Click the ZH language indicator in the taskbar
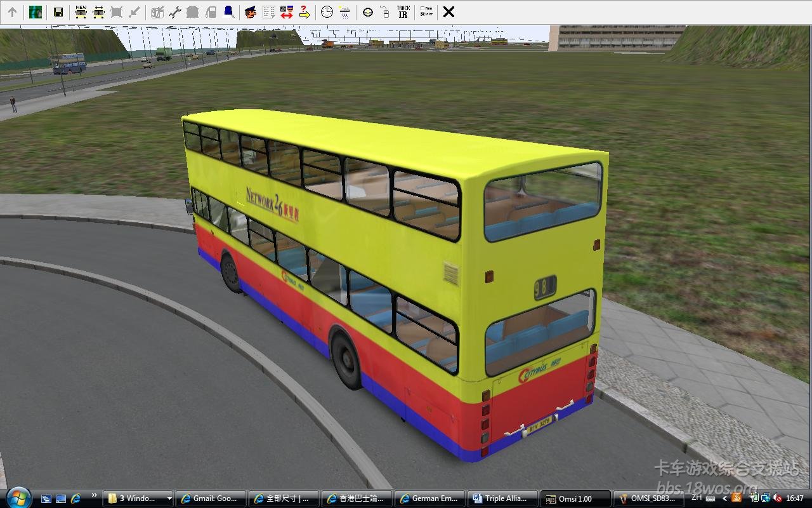Viewport: 812px width, 508px height. click(697, 498)
